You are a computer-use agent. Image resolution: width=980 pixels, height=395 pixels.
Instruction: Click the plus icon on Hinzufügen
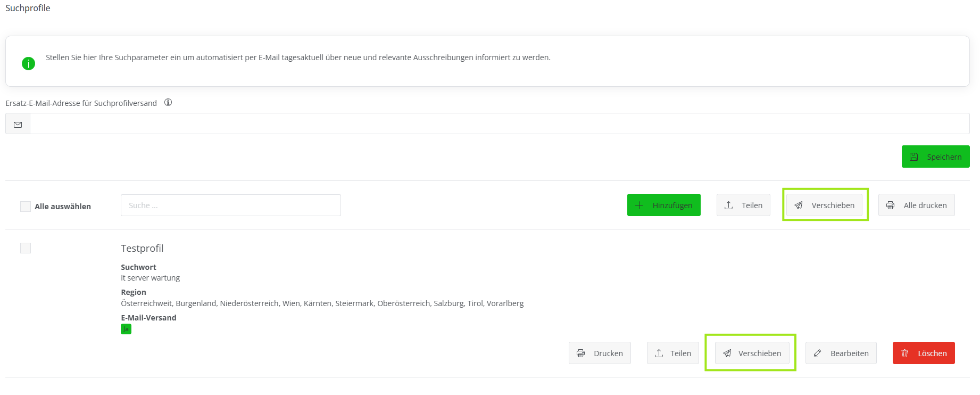coord(640,205)
